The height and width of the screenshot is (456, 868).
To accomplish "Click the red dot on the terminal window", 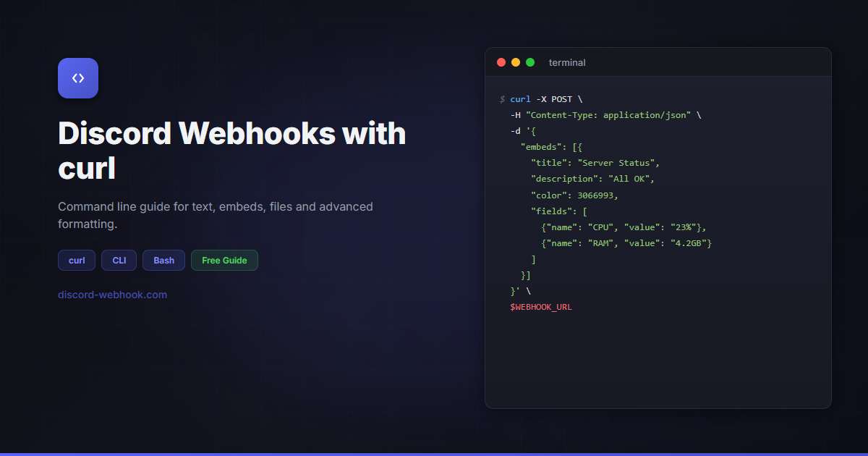I will [501, 62].
